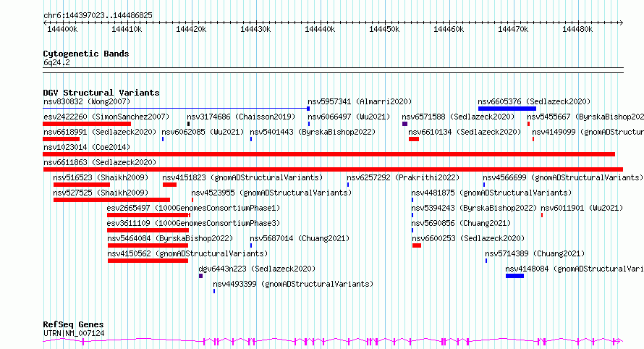Screen dimensions: 644x349
Task: Click esv3611109 1000GenomesConsortiumPhase3 label
Action: (193, 223)
